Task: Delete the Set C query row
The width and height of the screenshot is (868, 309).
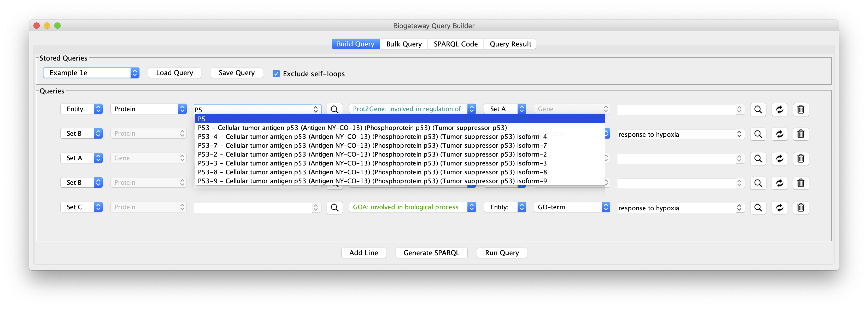Action: pos(801,208)
